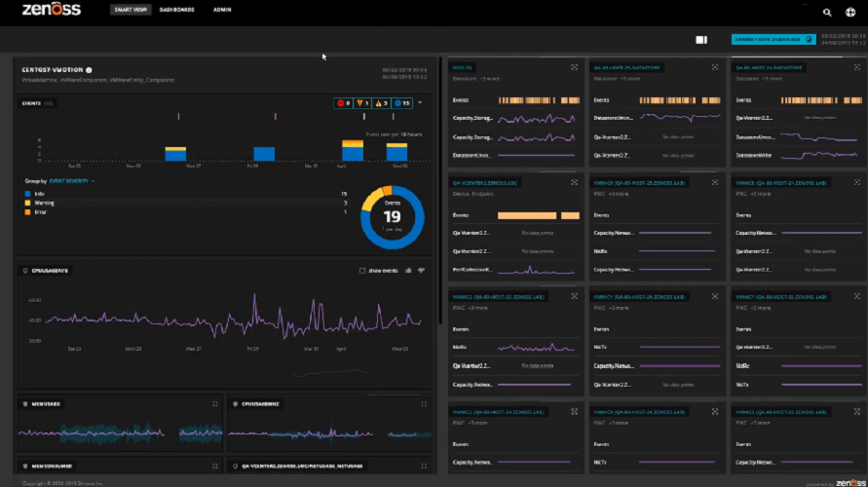The image size is (868, 487).
Task: Click the help lifebuoy icon
Action: [850, 13]
